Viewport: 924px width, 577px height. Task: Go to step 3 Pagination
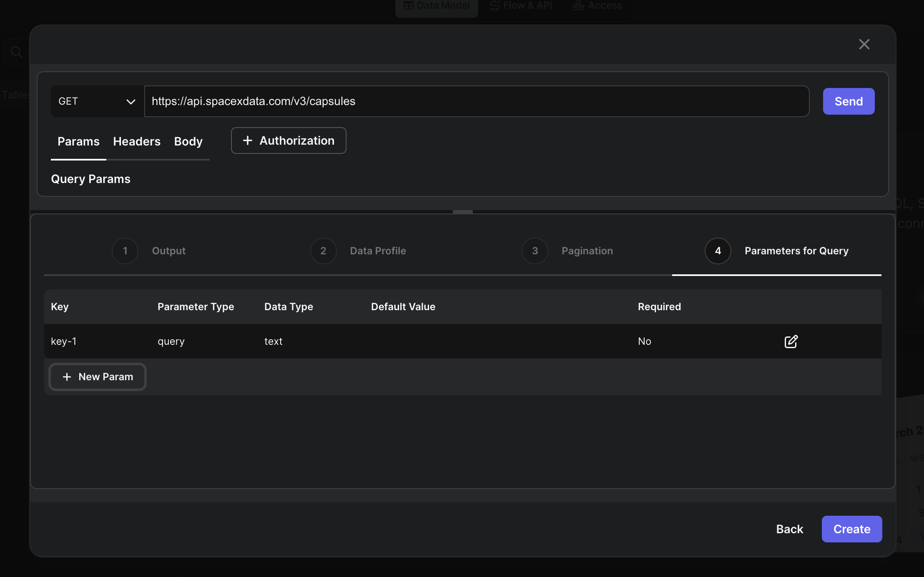567,251
